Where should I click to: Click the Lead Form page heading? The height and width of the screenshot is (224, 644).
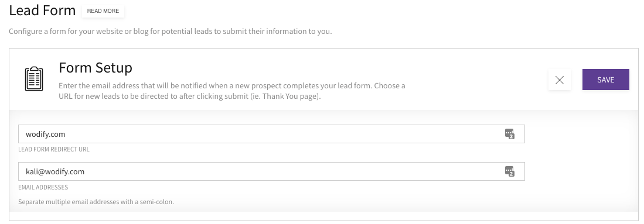click(42, 11)
